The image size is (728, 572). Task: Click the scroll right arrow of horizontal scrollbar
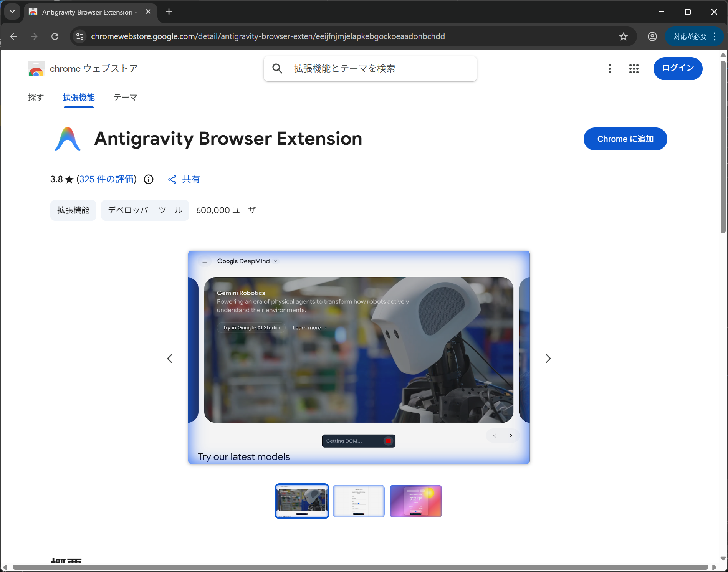tap(715, 567)
